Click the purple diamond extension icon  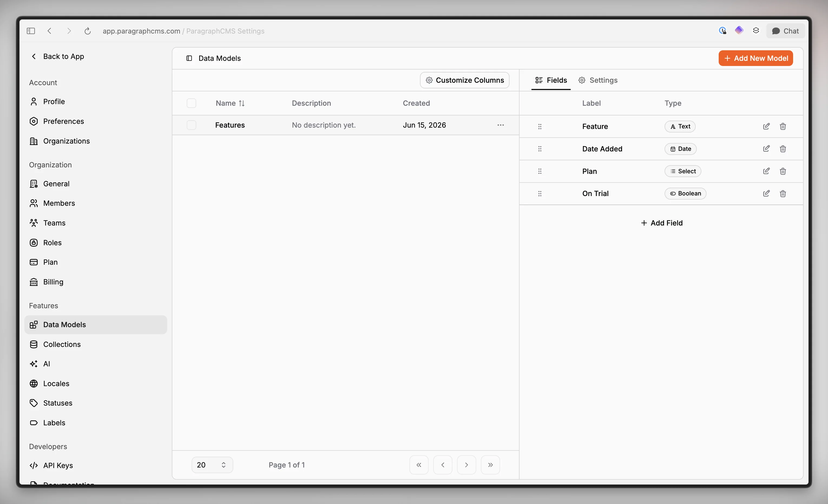tap(739, 31)
